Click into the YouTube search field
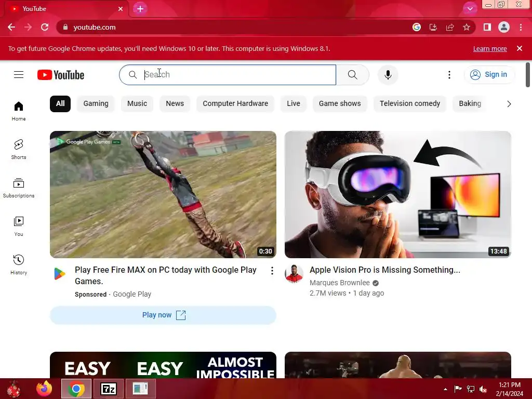The image size is (532, 399). coord(228,75)
